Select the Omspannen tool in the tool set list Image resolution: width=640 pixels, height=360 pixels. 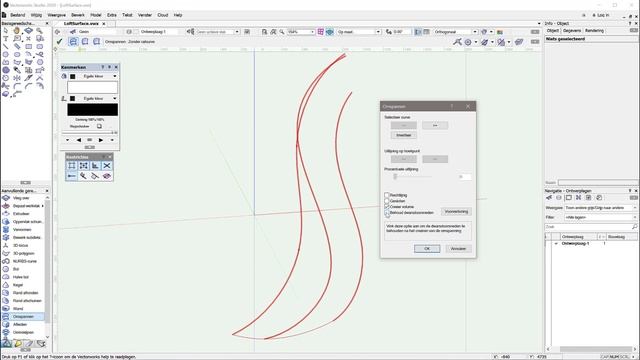(x=23, y=317)
